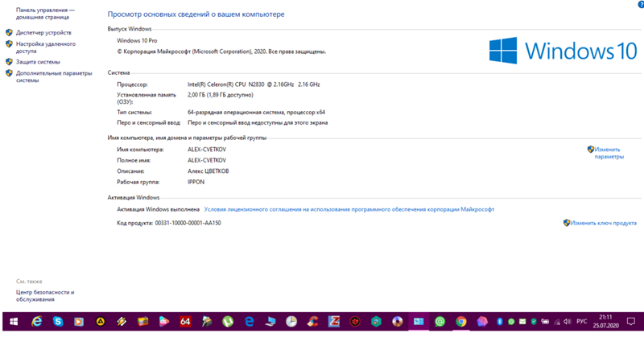Screen dimensions: 644x362
Task: Open the Action Center notification icon
Action: [x=631, y=322]
